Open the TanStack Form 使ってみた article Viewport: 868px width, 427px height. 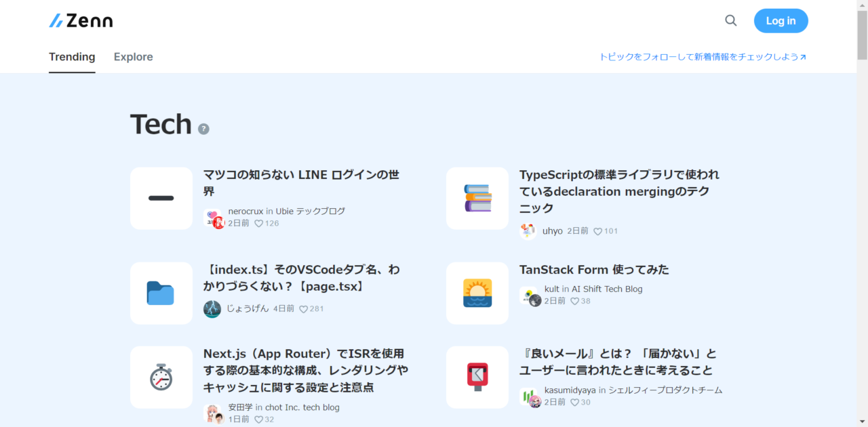(x=593, y=270)
